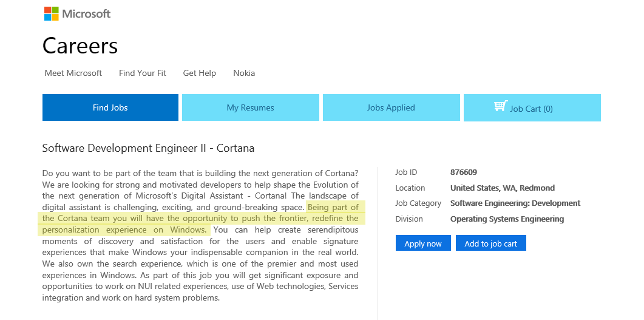This screenshot has width=644, height=320.
Task: Click the Software Development Engineer II - Cortana title
Action: pos(148,148)
